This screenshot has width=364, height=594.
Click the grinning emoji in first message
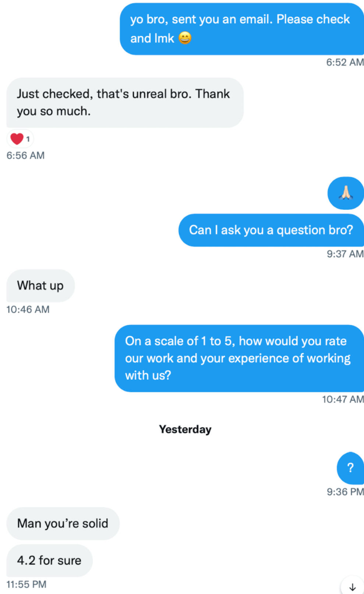[x=185, y=38]
